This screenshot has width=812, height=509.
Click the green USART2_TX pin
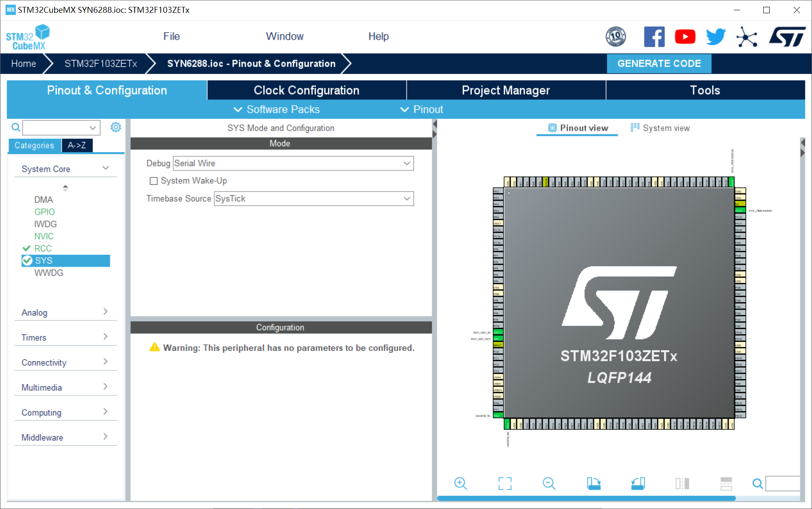pos(498,415)
